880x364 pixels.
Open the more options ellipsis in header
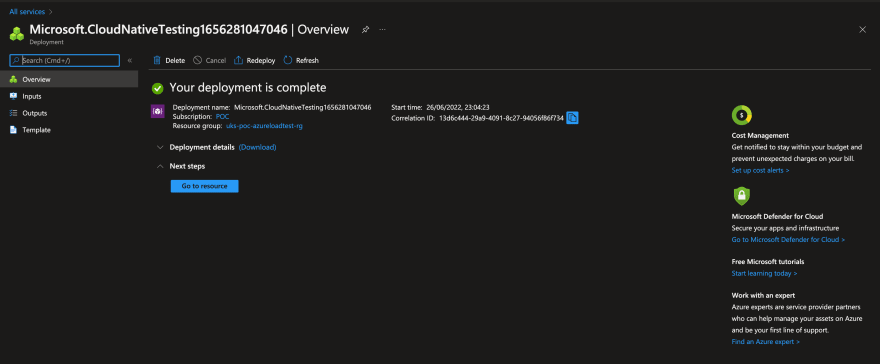pyautogui.click(x=382, y=30)
